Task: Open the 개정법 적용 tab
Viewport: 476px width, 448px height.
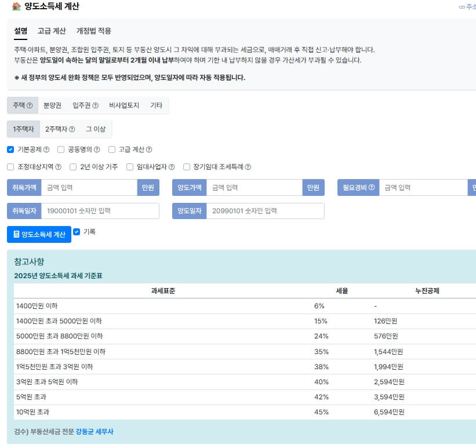Action: pos(93,31)
